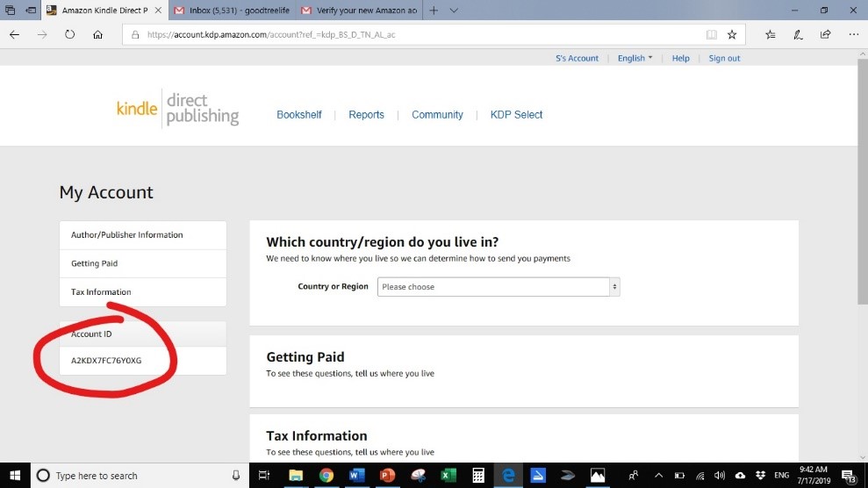Screen dimensions: 868x488
Task: Select Author/Publisher Information in sidebar
Action: pyautogui.click(x=143, y=234)
